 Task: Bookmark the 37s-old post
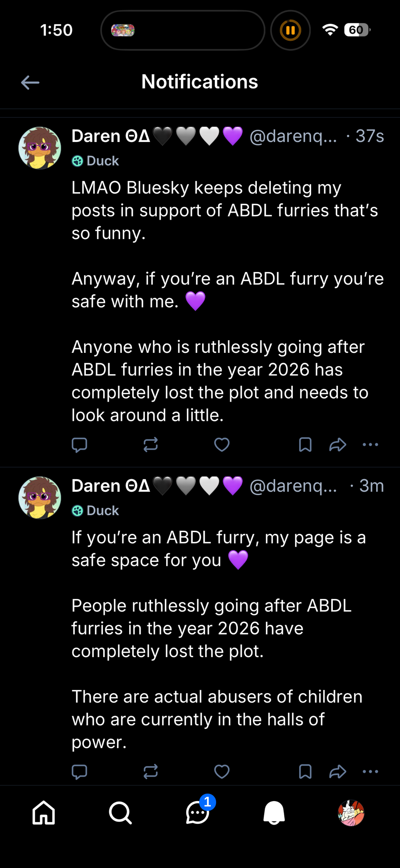305,445
